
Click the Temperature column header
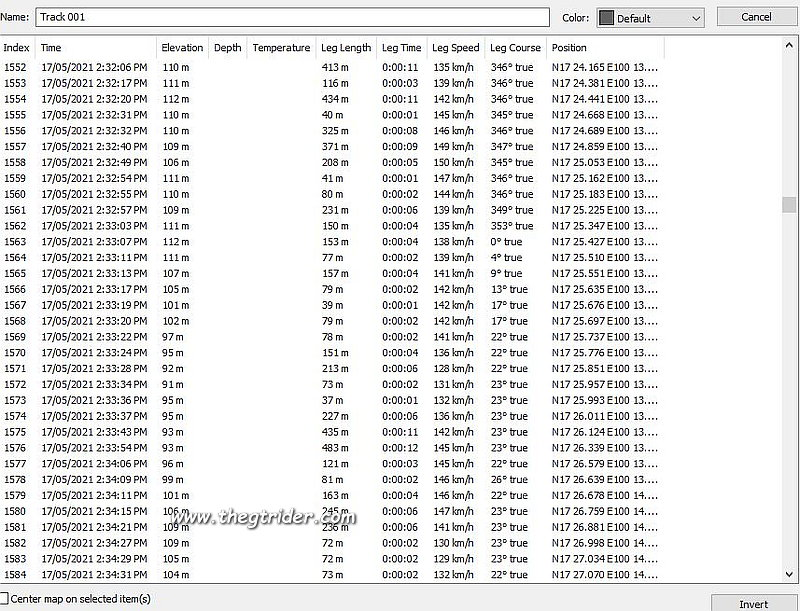click(x=281, y=48)
